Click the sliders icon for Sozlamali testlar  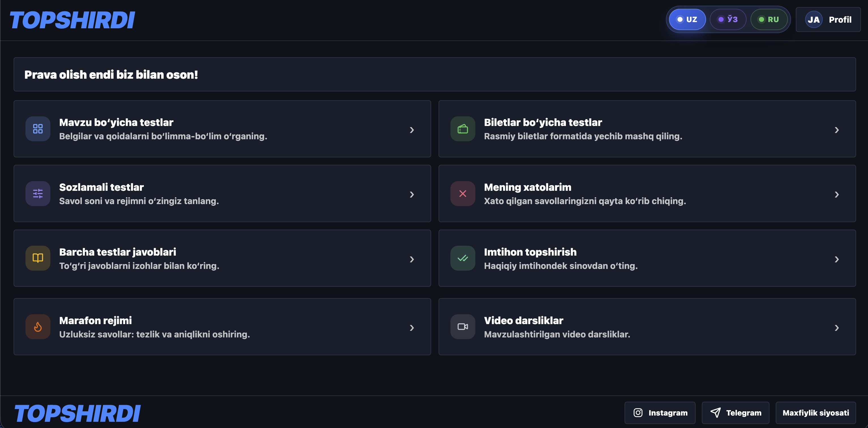(38, 193)
